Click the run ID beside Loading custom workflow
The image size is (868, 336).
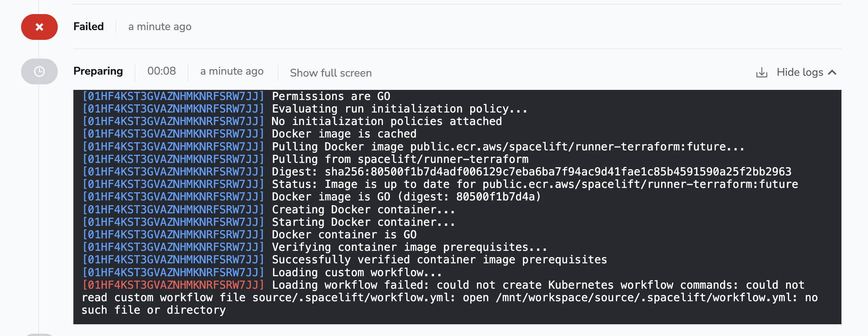(x=173, y=272)
